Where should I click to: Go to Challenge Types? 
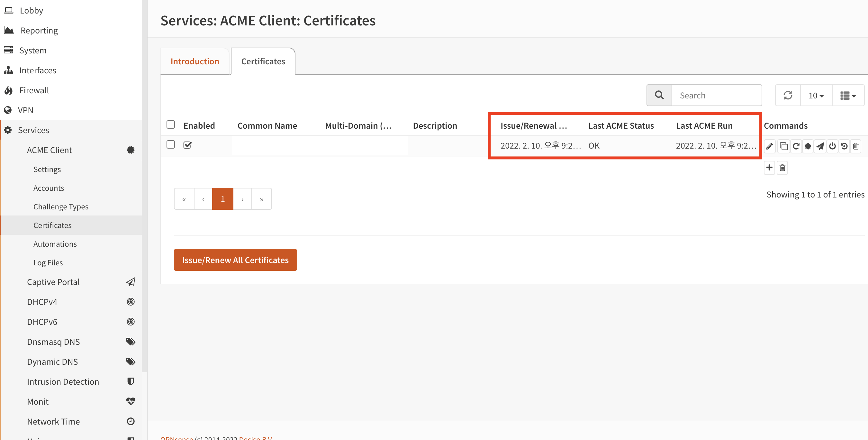point(61,206)
